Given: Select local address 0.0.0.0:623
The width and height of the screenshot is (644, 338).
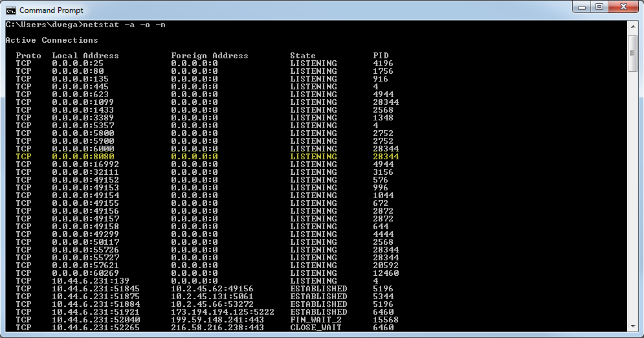Looking at the screenshot, I should (x=80, y=95).
